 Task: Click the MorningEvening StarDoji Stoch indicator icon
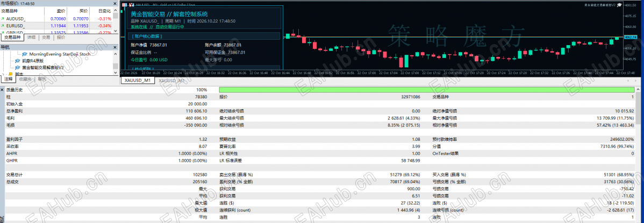25,54
